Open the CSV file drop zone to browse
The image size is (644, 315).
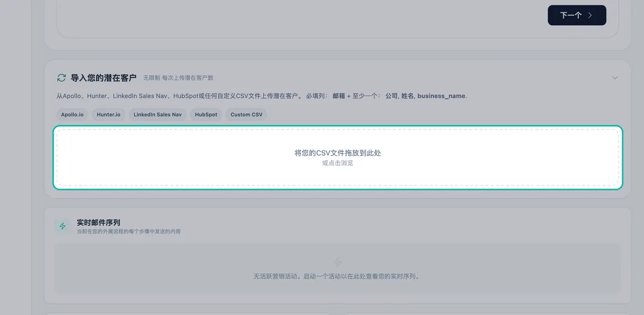(338, 157)
